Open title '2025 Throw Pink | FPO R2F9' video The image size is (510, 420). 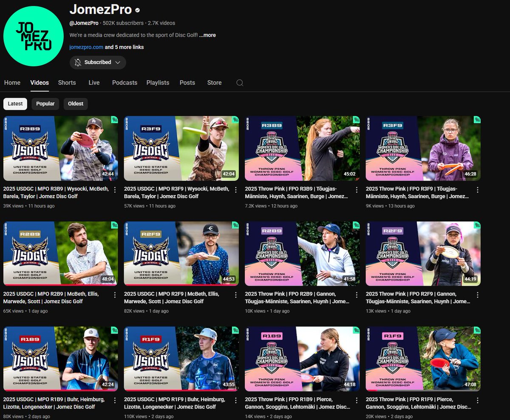[x=418, y=298]
